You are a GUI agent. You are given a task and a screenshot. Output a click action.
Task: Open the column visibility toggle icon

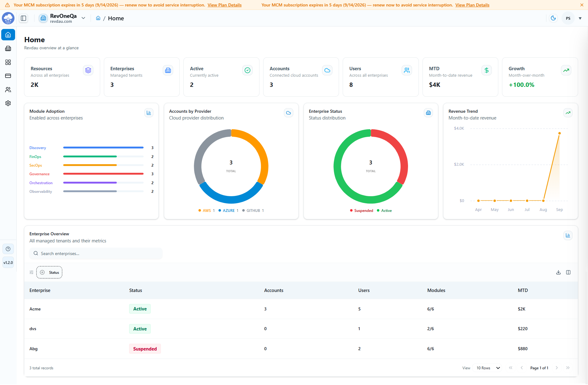pyautogui.click(x=568, y=272)
